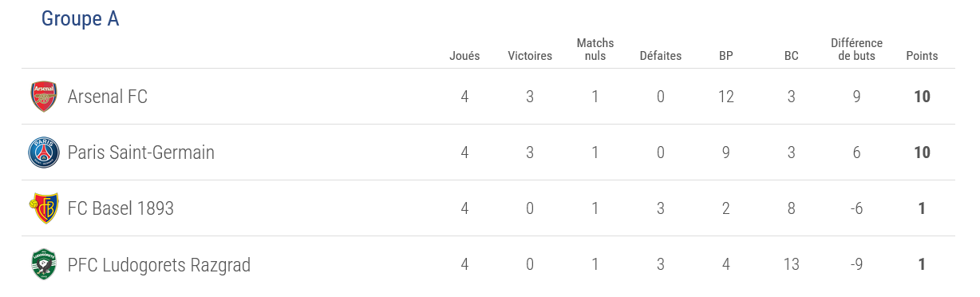980x297 pixels.
Task: Open the Arsenal FC team link
Action: (108, 97)
